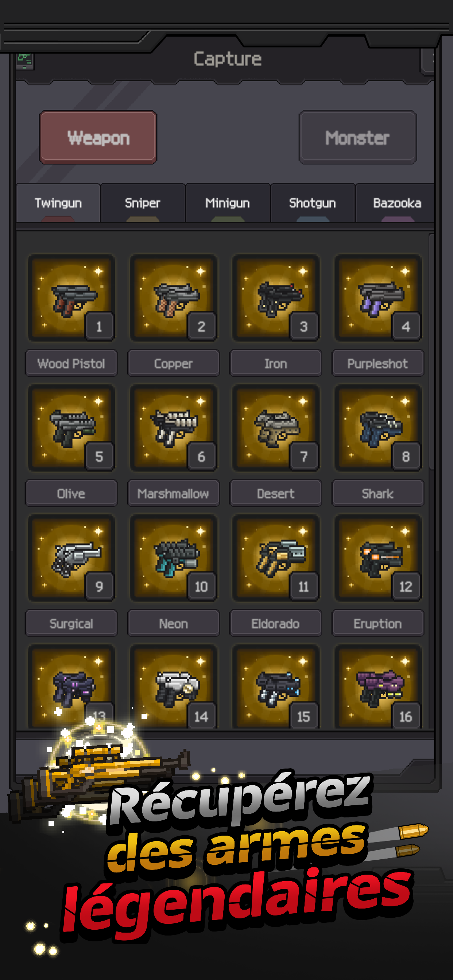The height and width of the screenshot is (980, 453).
Task: Select the Surgical revolver icon
Action: tap(71, 558)
